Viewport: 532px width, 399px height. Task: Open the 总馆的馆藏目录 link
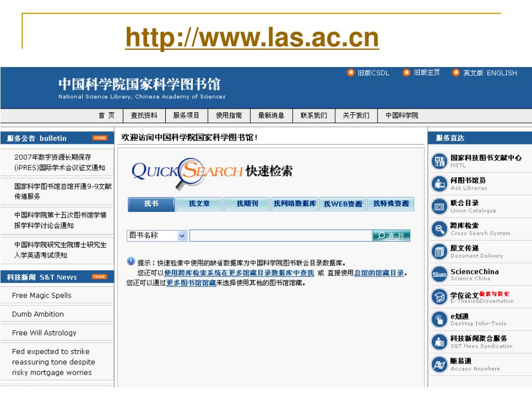(379, 273)
